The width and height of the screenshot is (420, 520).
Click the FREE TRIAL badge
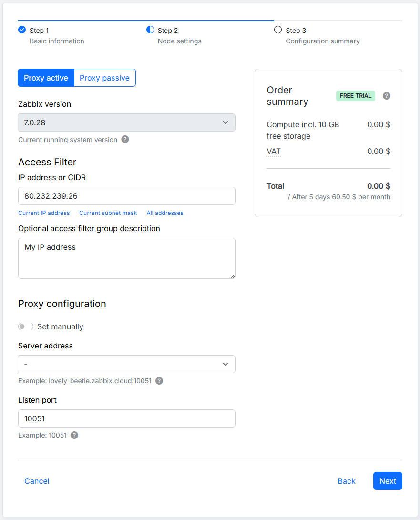355,96
